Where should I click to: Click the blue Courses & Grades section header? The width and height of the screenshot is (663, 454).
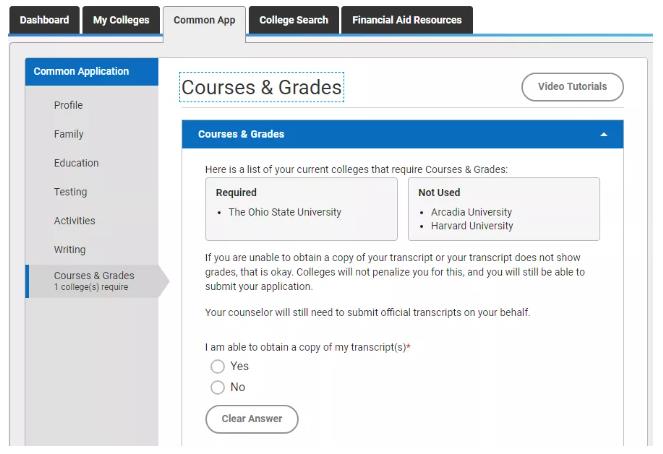pos(402,134)
